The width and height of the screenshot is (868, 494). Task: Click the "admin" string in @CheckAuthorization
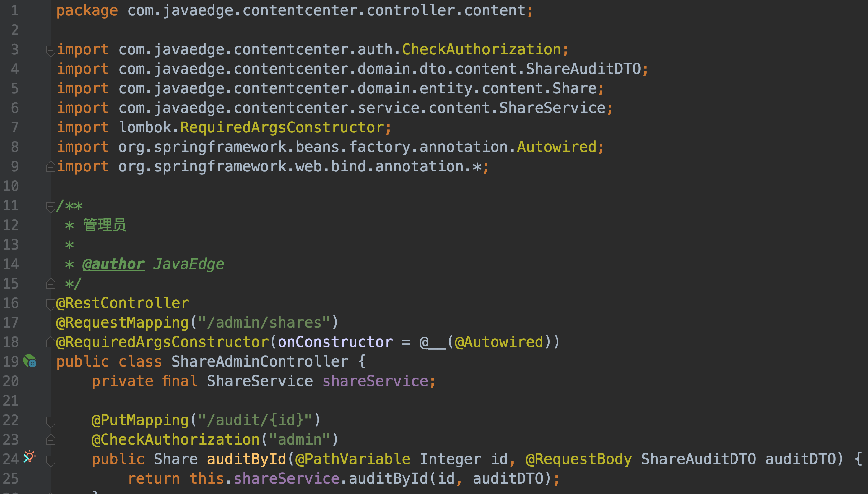(300, 440)
